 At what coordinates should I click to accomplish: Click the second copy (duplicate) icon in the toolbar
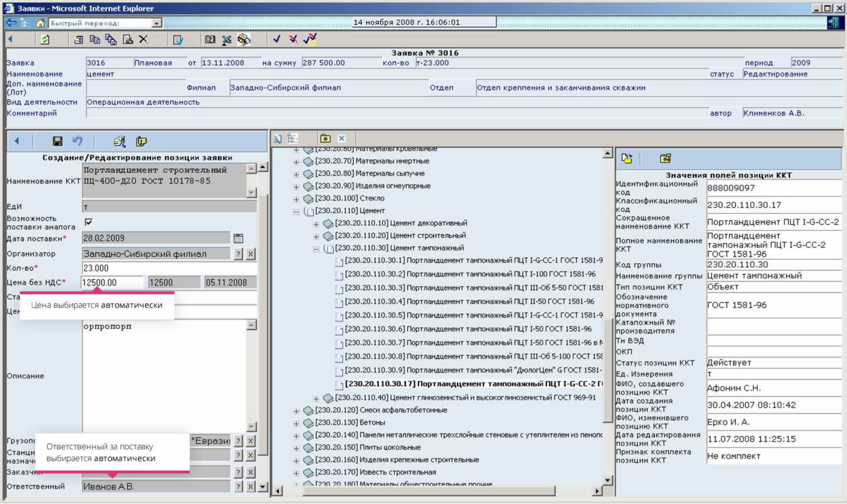111,39
